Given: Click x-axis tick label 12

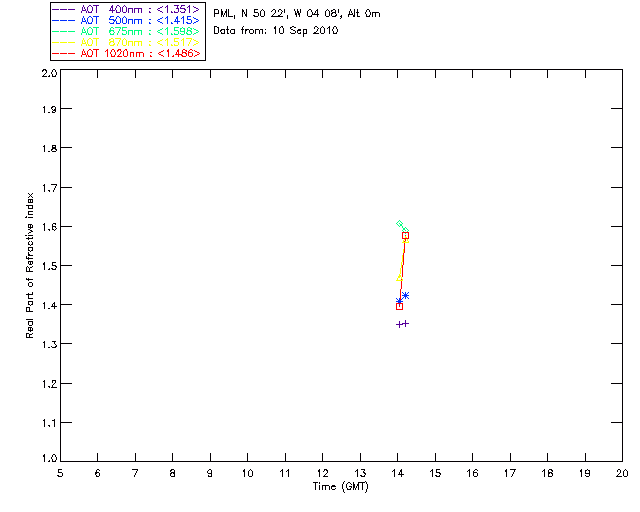Looking at the screenshot, I should (322, 473).
